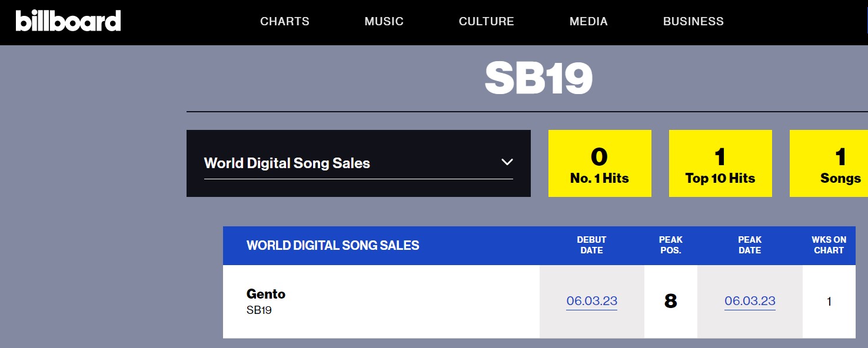Click the peak position value 8

670,302
